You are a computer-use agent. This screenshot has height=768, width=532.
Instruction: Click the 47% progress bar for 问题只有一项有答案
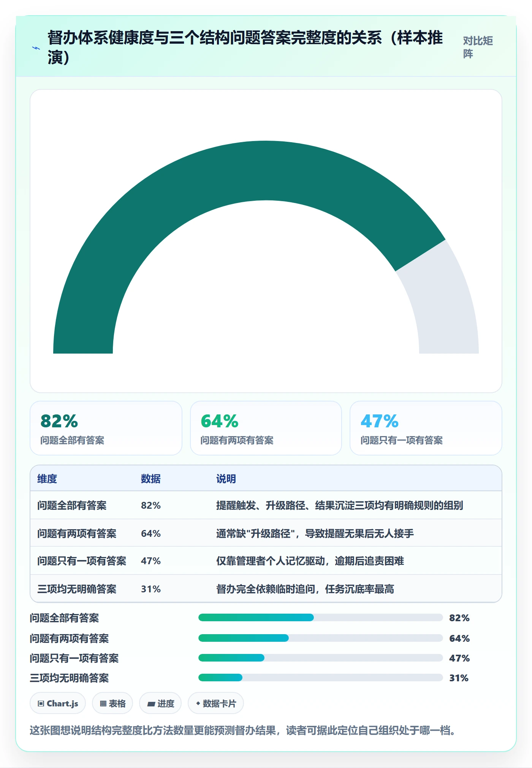click(x=321, y=658)
